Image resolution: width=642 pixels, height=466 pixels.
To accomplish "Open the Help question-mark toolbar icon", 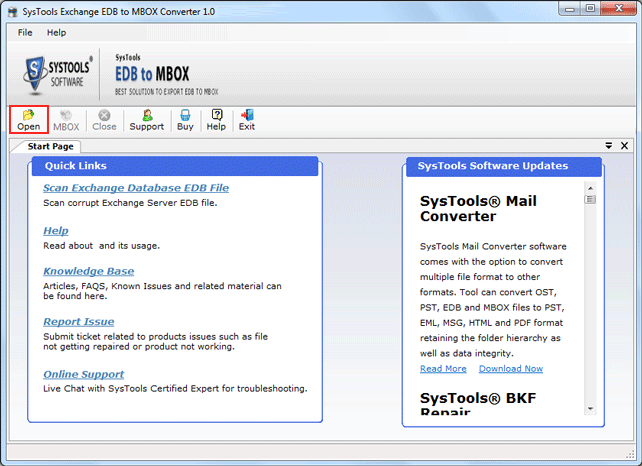I will pyautogui.click(x=216, y=120).
